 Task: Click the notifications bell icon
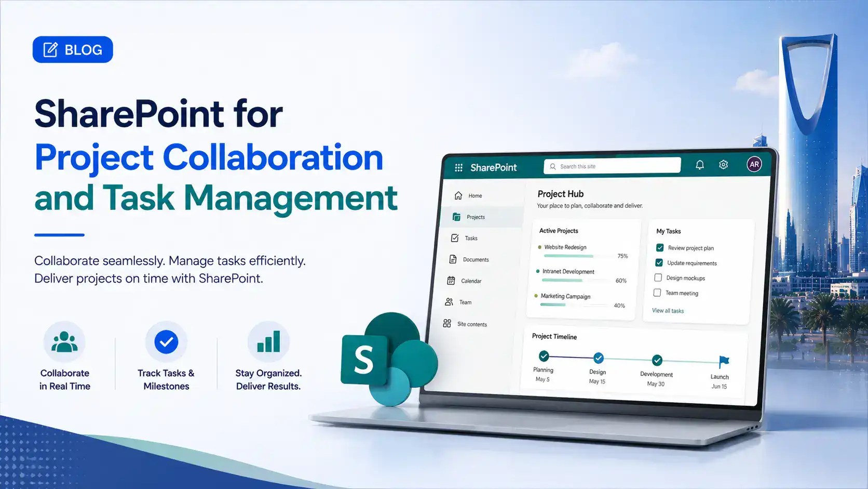point(700,165)
